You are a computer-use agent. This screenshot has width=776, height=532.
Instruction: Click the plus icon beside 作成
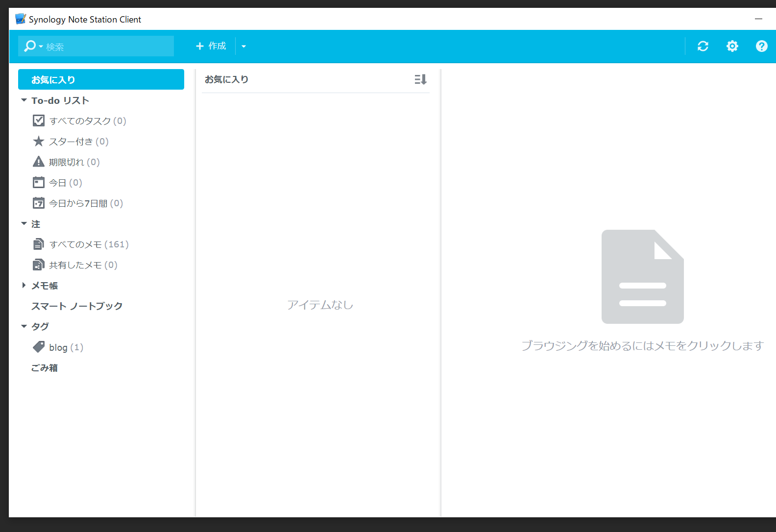click(200, 46)
